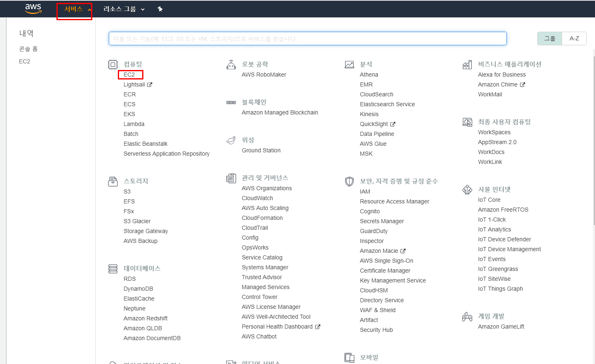595x364 pixels.
Task: Open the RDS service
Action: (129, 279)
